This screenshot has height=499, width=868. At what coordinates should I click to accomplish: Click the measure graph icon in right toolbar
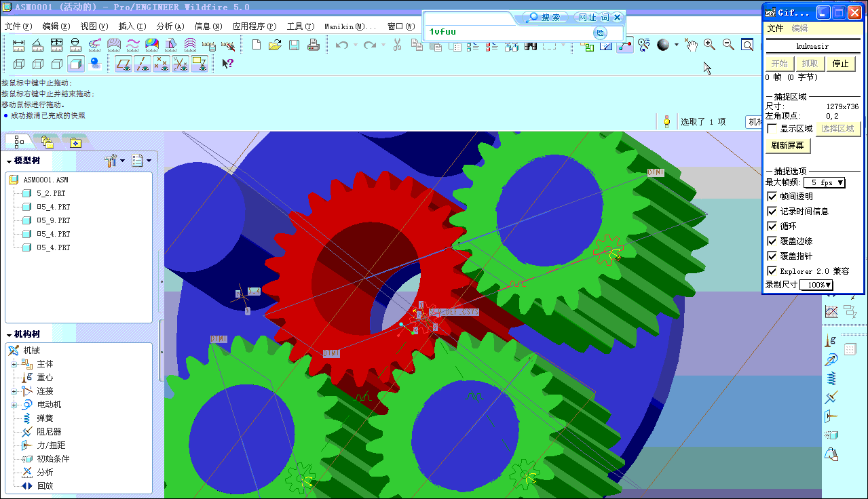click(x=831, y=311)
